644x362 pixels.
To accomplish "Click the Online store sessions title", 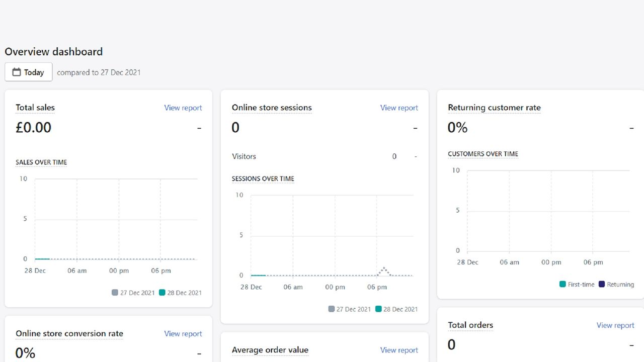I will click(x=272, y=108).
